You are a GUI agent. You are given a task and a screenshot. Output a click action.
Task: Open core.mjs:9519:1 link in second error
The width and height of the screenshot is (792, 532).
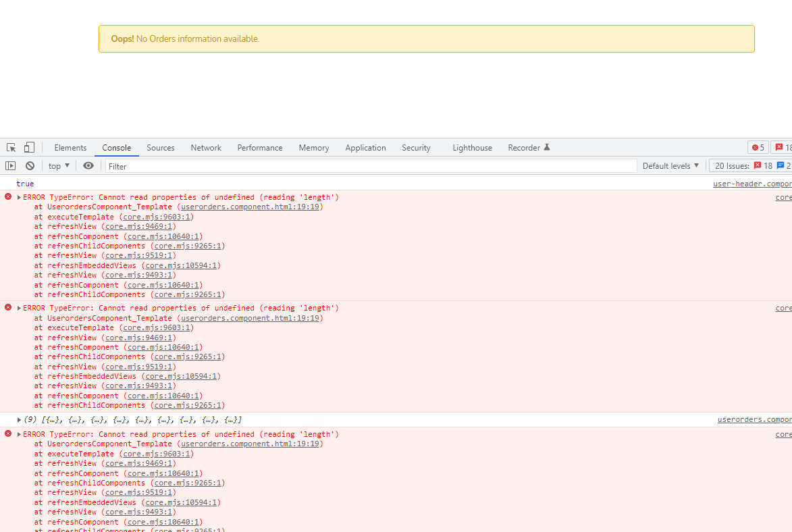click(x=139, y=367)
